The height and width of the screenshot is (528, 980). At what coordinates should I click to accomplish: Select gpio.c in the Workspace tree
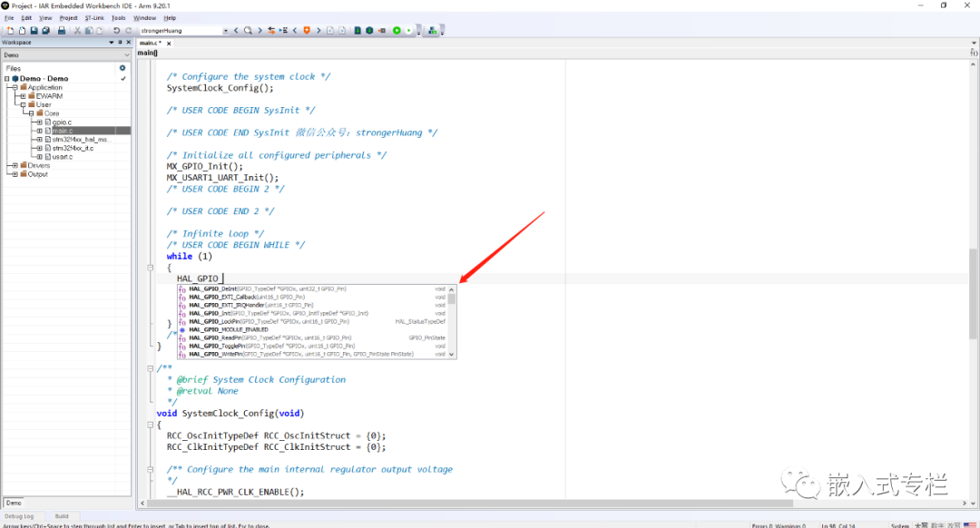(x=62, y=122)
